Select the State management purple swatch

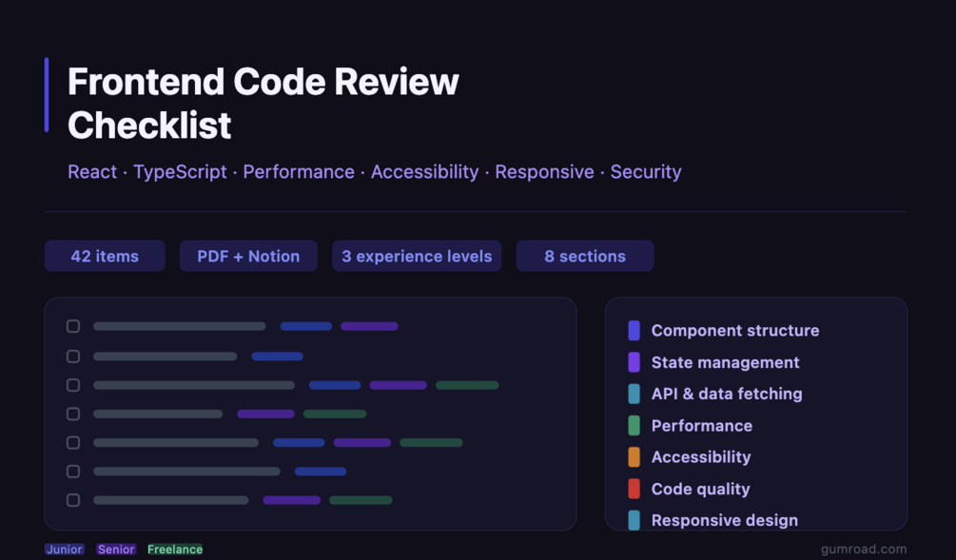coord(634,362)
